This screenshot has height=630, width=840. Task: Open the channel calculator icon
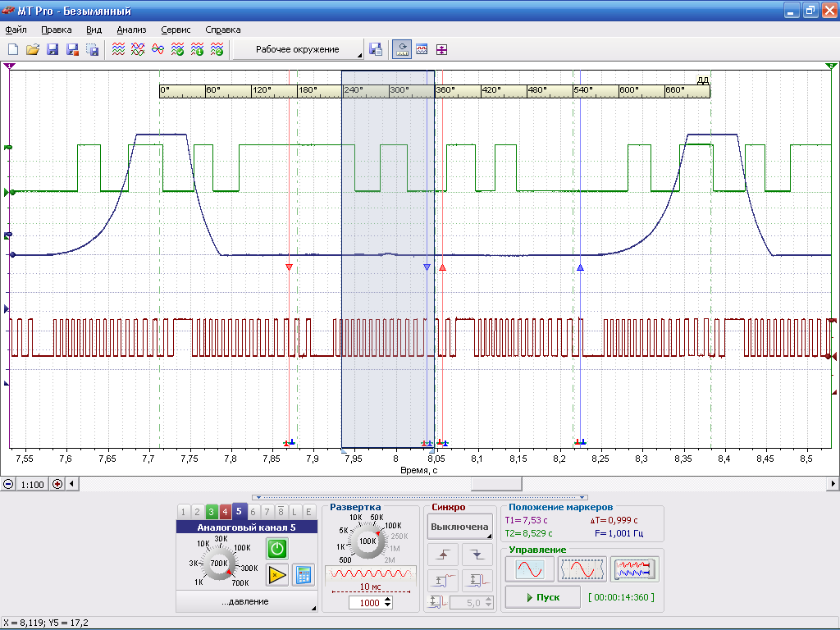click(x=304, y=575)
